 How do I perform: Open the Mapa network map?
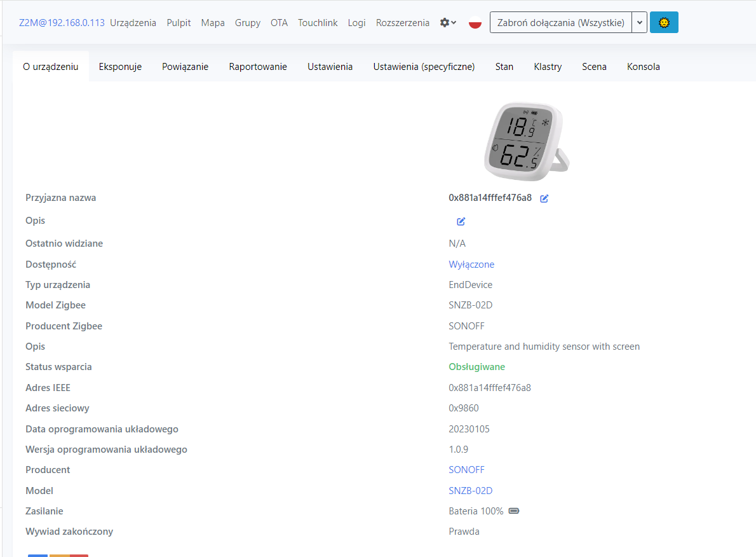[x=213, y=23]
